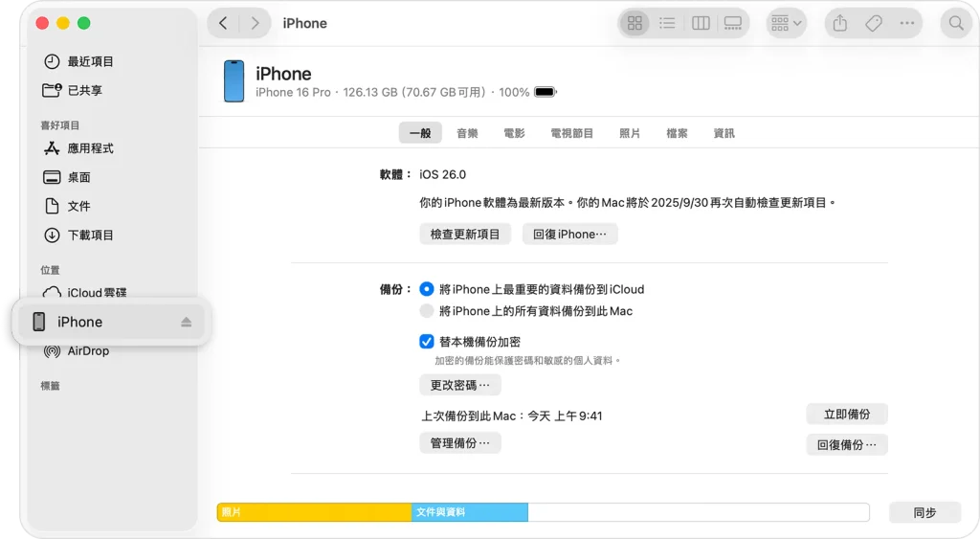Open 文件 in the sidebar
Screen dimensions: 980x539
click(x=67, y=206)
